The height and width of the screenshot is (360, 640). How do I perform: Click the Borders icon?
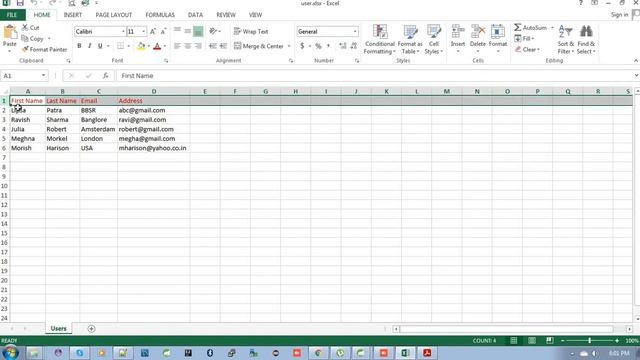coord(120,46)
